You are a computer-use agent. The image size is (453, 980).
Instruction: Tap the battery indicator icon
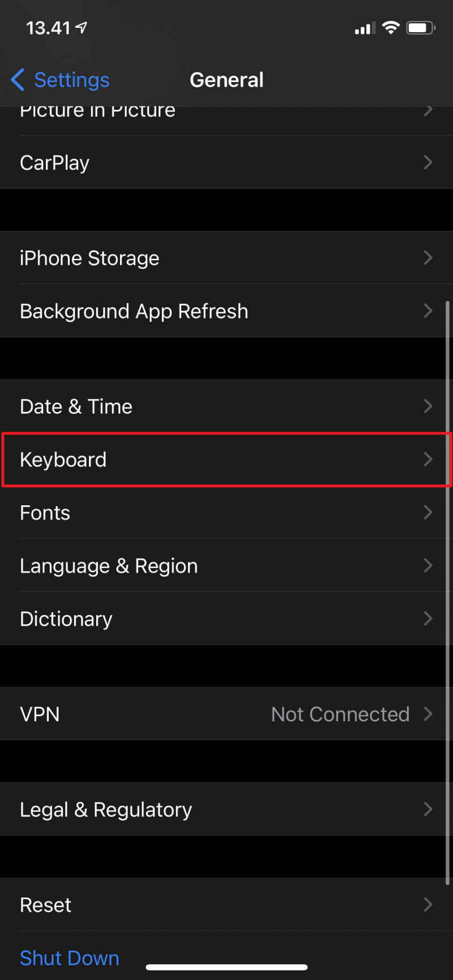pyautogui.click(x=420, y=28)
